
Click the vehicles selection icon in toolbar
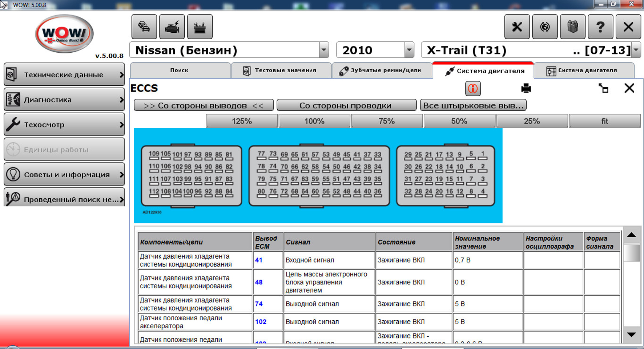[144, 27]
